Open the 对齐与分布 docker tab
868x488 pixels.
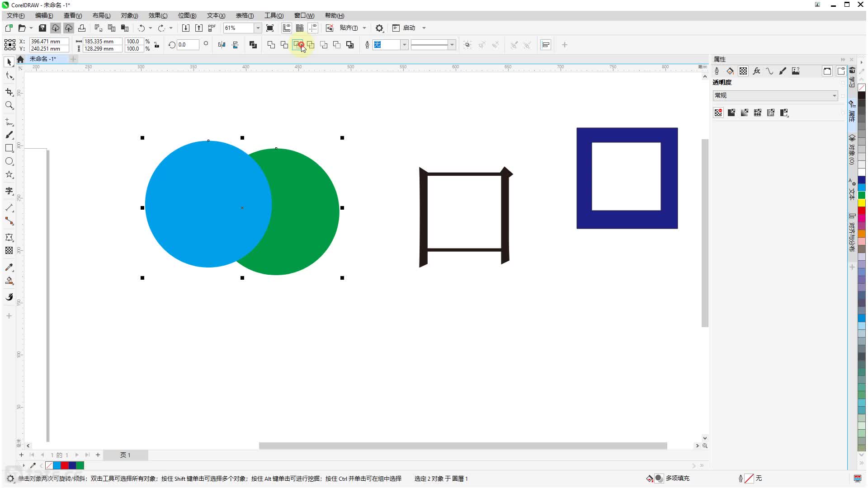click(852, 232)
